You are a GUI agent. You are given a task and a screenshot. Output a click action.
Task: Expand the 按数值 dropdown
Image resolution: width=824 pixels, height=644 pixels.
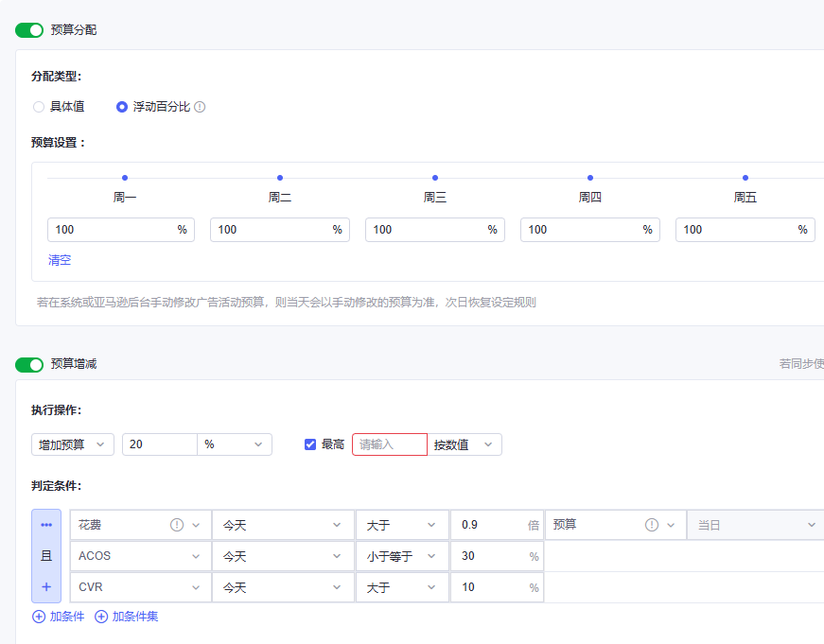pos(465,444)
